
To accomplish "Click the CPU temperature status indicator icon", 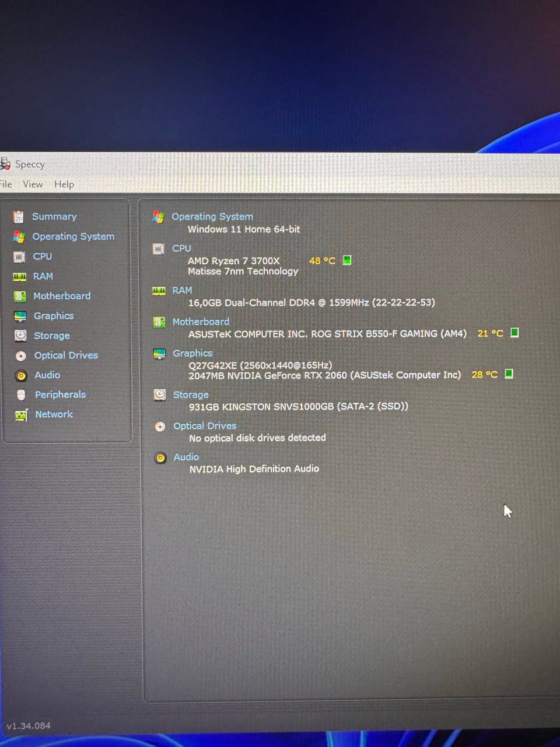I will coord(347,260).
